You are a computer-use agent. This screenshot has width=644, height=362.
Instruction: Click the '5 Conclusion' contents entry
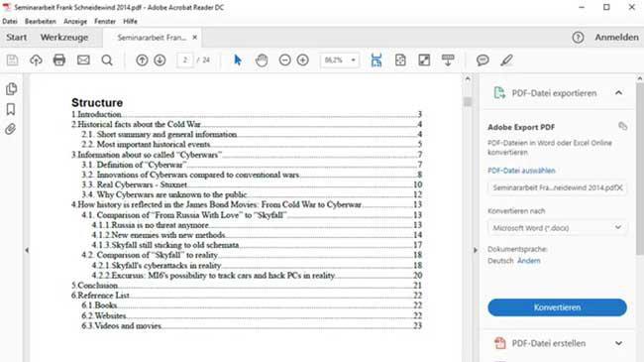tap(247, 286)
